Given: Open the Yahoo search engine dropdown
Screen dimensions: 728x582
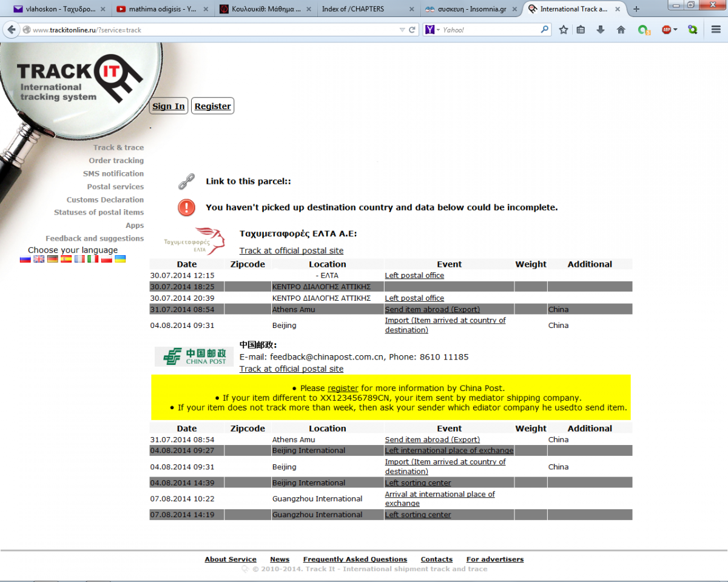Looking at the screenshot, I should [x=433, y=30].
